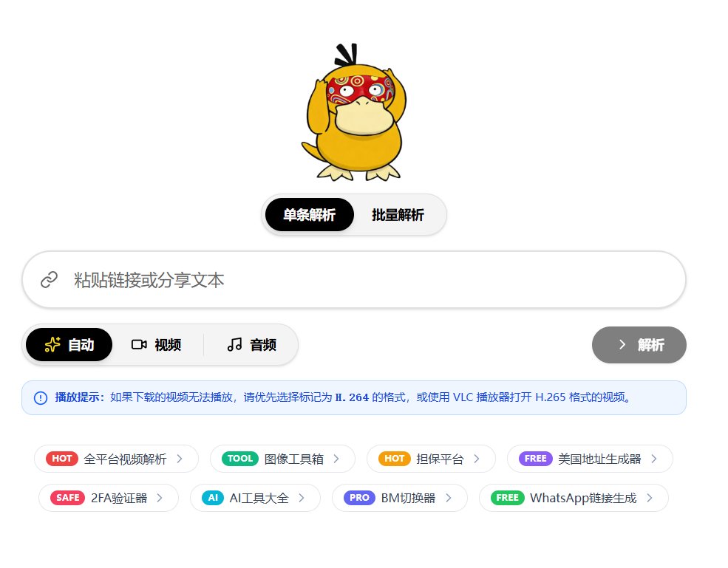Click the red SAFE badge

(67, 498)
